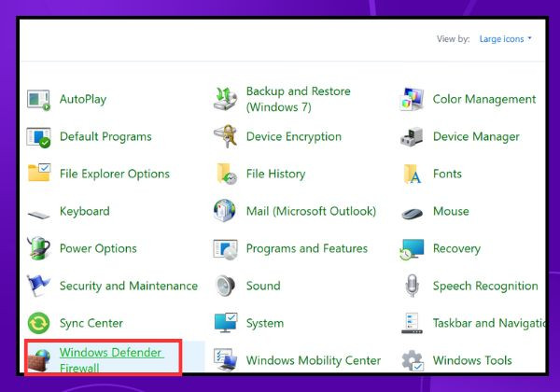Click the Mail (Microsoft Outlook) link
Image resolution: width=560 pixels, height=392 pixels.
click(311, 211)
